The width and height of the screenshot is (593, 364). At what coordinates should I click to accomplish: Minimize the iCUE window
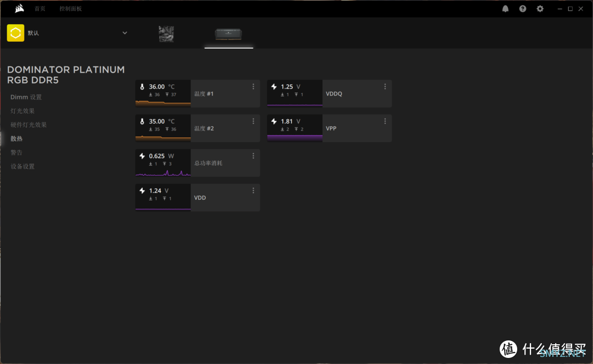(x=560, y=9)
